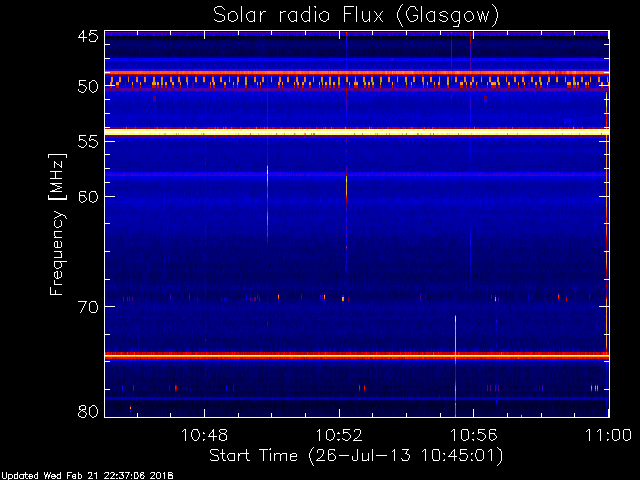
Task: Click the bright yellow-white band near 54 MHz
Action: click(357, 132)
